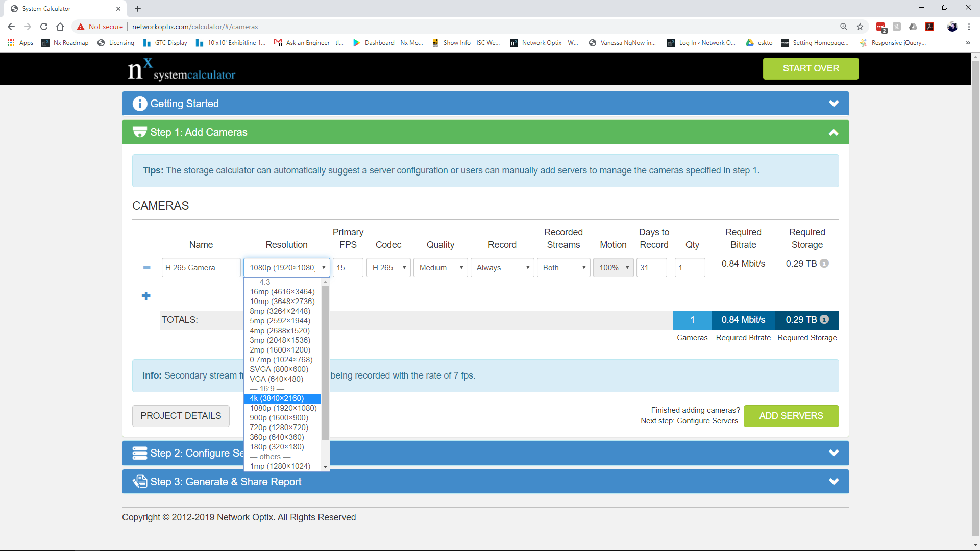Click the Step 1 camera icon

coord(139,132)
